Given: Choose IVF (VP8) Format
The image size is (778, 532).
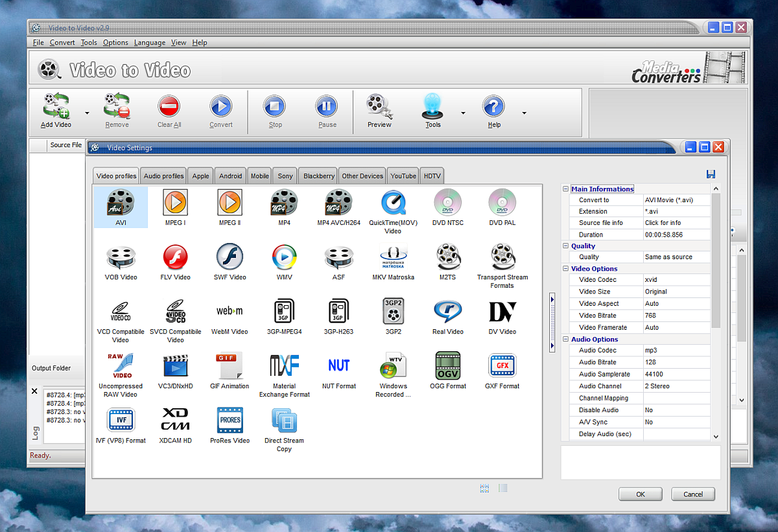Looking at the screenshot, I should (121, 425).
